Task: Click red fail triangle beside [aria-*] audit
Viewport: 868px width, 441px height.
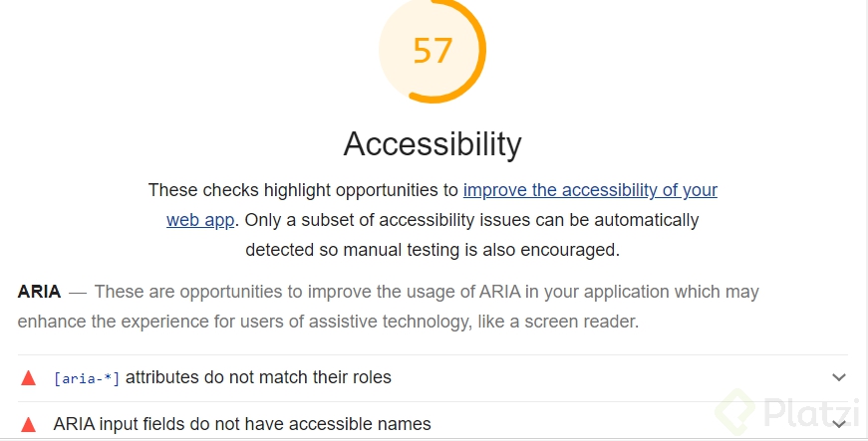Action: [28, 378]
